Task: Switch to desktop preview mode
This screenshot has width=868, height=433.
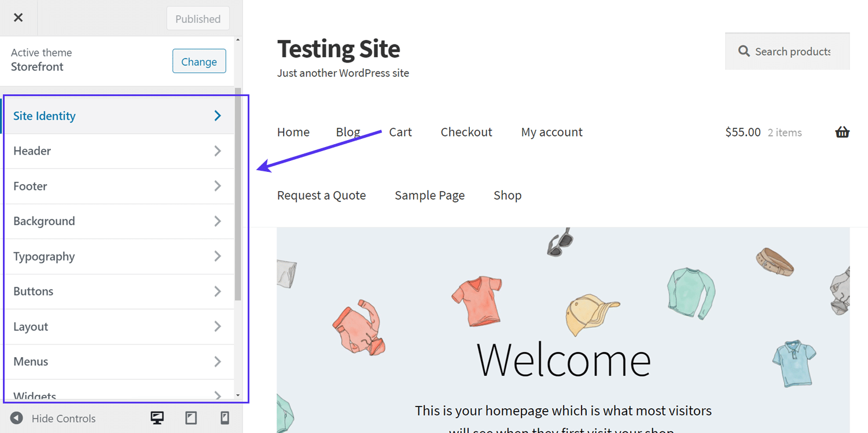Action: pyautogui.click(x=156, y=418)
